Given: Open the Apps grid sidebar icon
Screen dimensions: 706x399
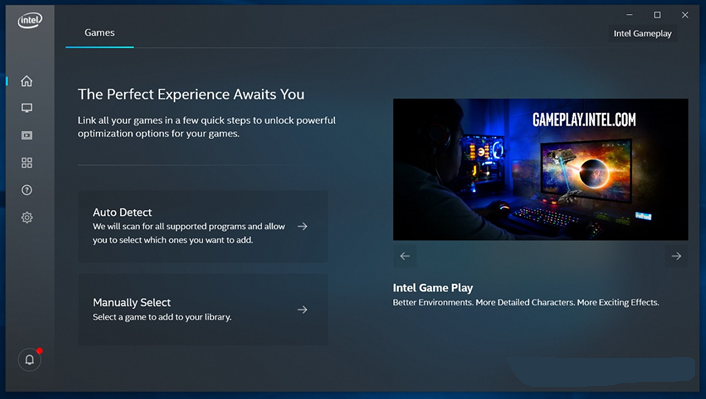Looking at the screenshot, I should 27,163.
